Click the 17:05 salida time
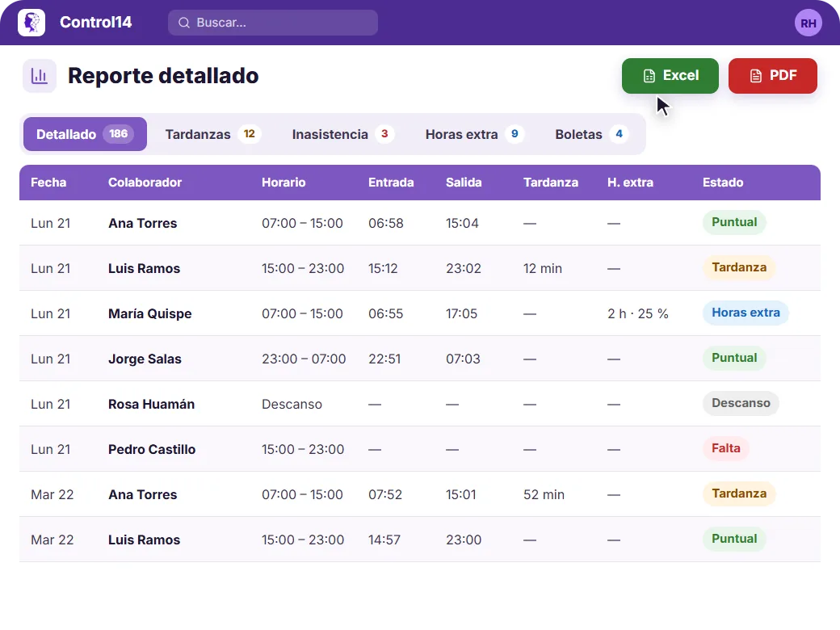Screen dimensions: 840x630 [x=461, y=313]
